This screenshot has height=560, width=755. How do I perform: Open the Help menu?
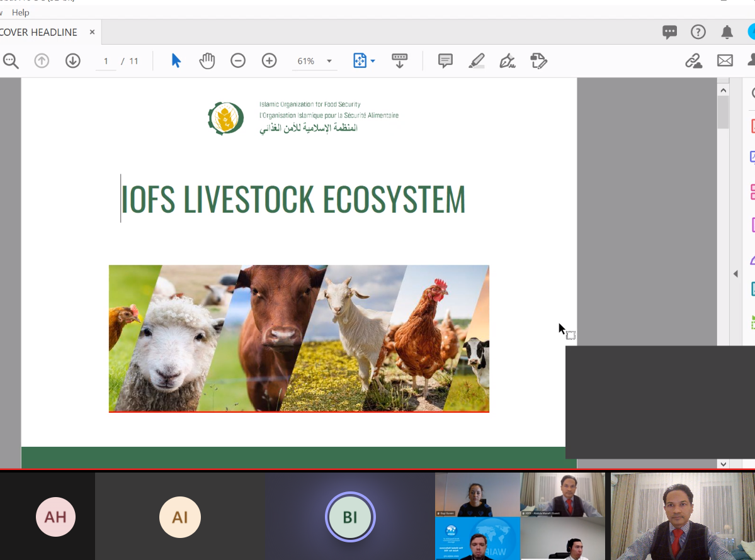pos(21,13)
